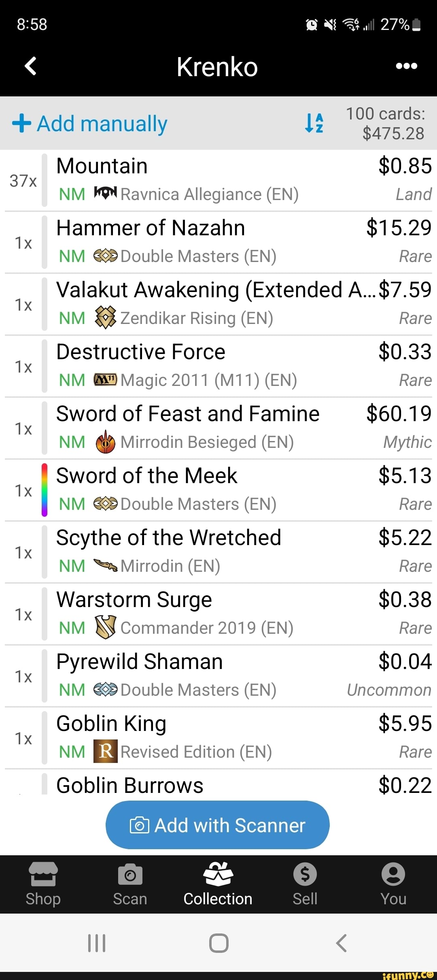Open the Scan camera tab
This screenshot has width=437, height=980.
point(130,884)
